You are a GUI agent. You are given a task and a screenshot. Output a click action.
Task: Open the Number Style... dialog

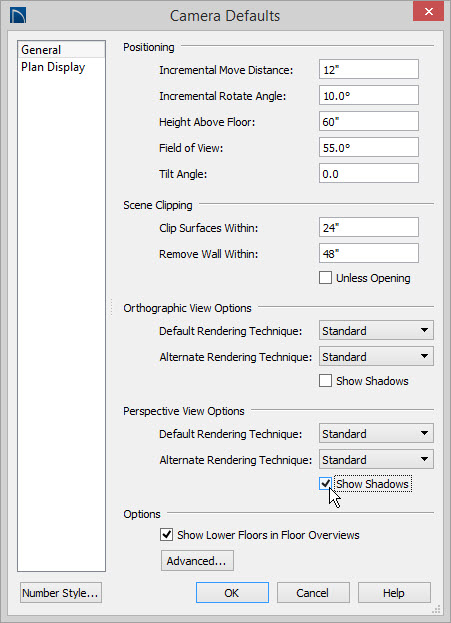tap(60, 593)
